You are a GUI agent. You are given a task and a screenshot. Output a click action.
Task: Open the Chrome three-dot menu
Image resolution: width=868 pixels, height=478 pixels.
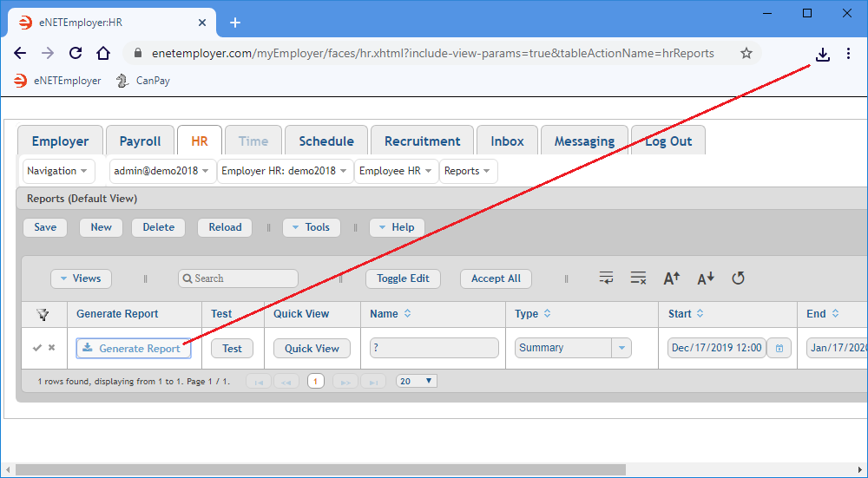click(848, 54)
